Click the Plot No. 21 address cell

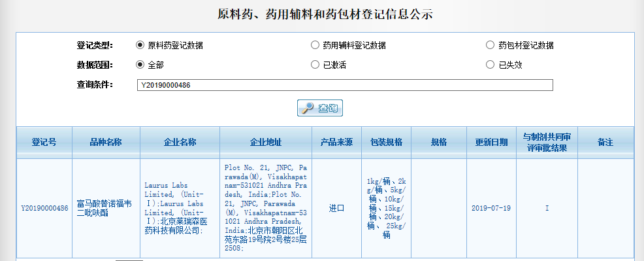[266, 209]
